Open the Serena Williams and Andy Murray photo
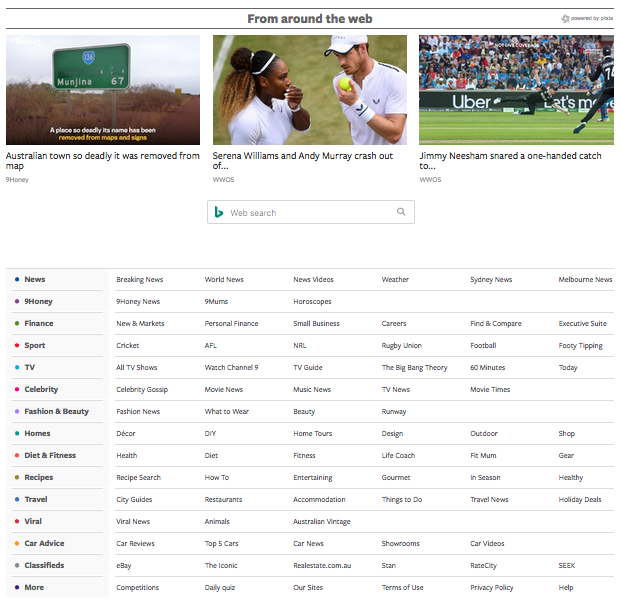 (x=310, y=90)
